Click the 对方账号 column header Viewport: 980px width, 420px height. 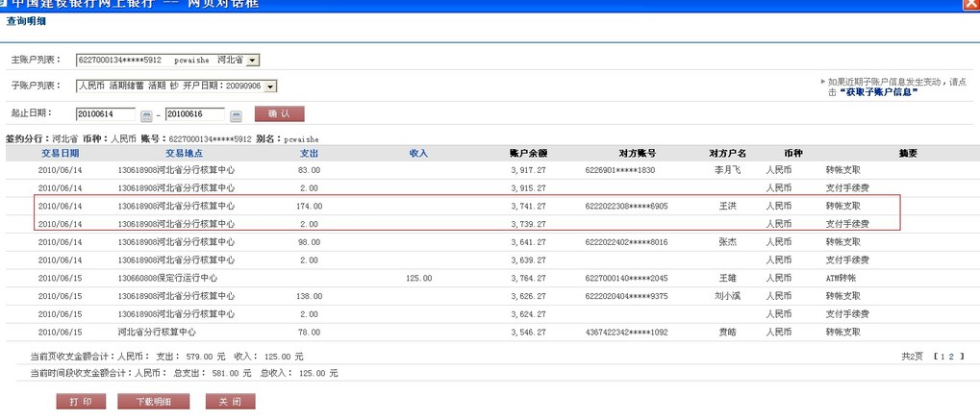point(637,153)
